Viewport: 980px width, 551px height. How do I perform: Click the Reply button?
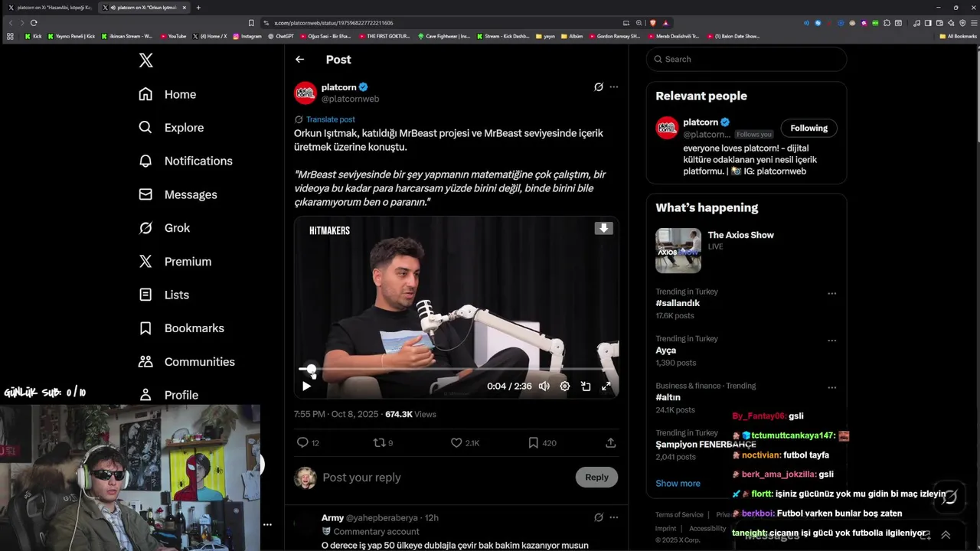coord(596,478)
